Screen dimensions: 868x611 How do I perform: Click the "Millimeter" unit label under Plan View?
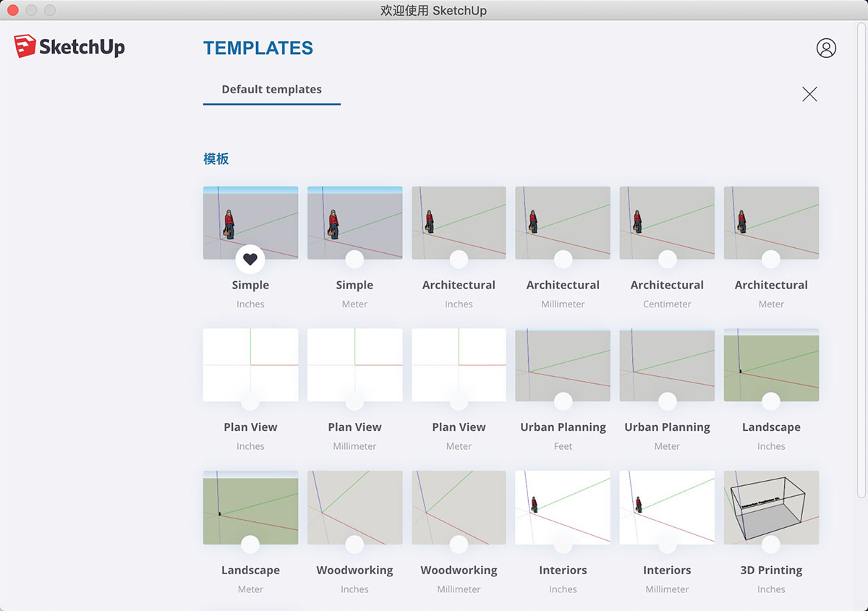tap(354, 447)
